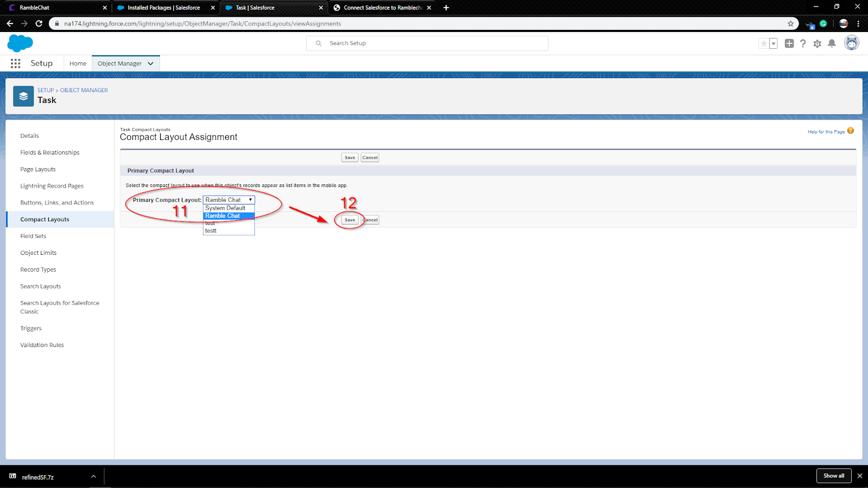Open the Help for this Page link
This screenshot has height=488, width=868.
pos(826,132)
